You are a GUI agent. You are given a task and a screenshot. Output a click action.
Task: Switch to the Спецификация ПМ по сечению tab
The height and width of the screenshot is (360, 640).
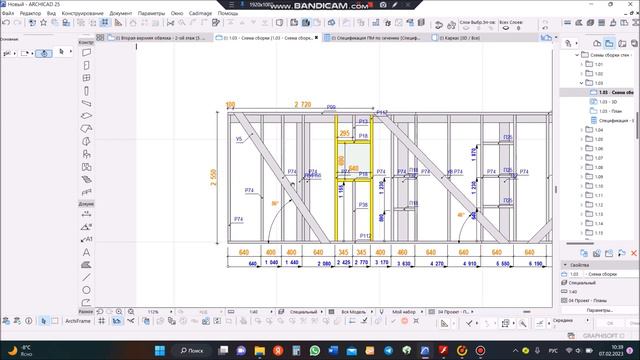(x=376, y=38)
